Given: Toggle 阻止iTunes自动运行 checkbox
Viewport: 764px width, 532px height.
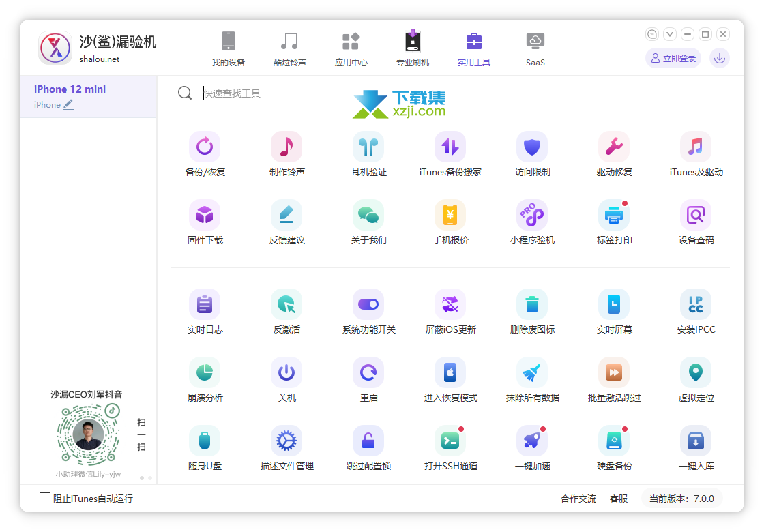Looking at the screenshot, I should 45,498.
